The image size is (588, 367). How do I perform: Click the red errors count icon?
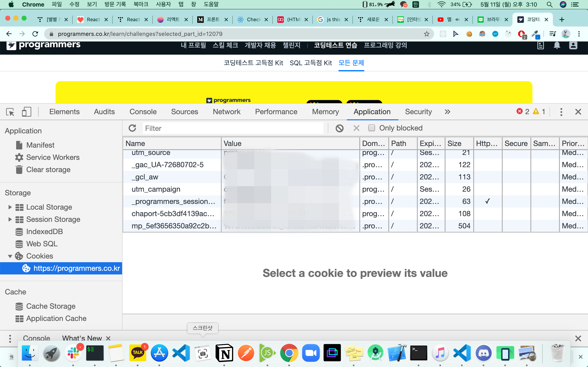519,111
